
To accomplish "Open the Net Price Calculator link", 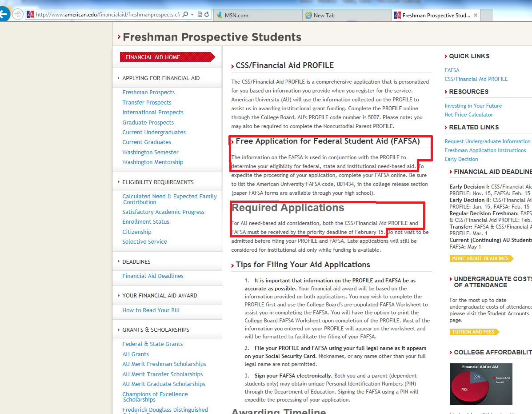I will click(468, 114).
